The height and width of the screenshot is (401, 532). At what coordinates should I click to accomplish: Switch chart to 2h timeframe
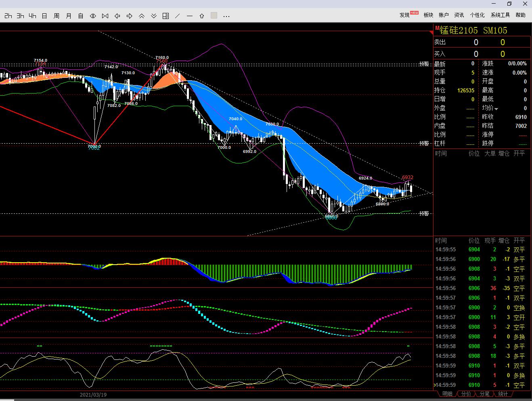[8, 16]
